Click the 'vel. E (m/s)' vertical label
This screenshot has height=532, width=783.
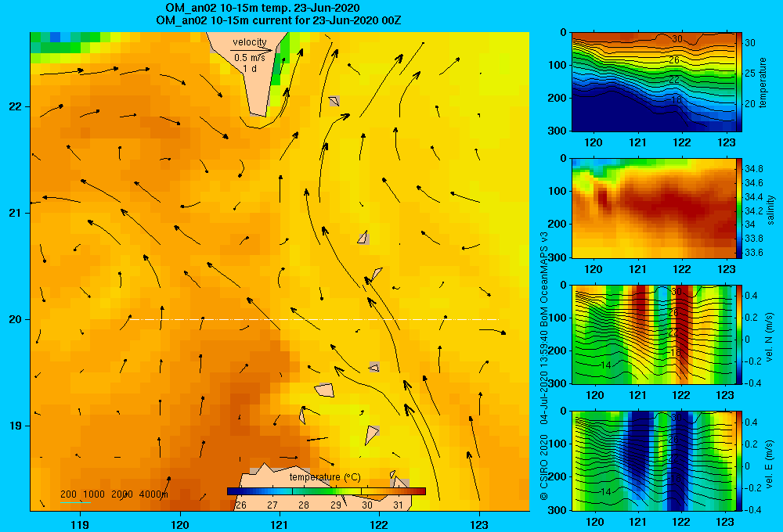pyautogui.click(x=770, y=463)
